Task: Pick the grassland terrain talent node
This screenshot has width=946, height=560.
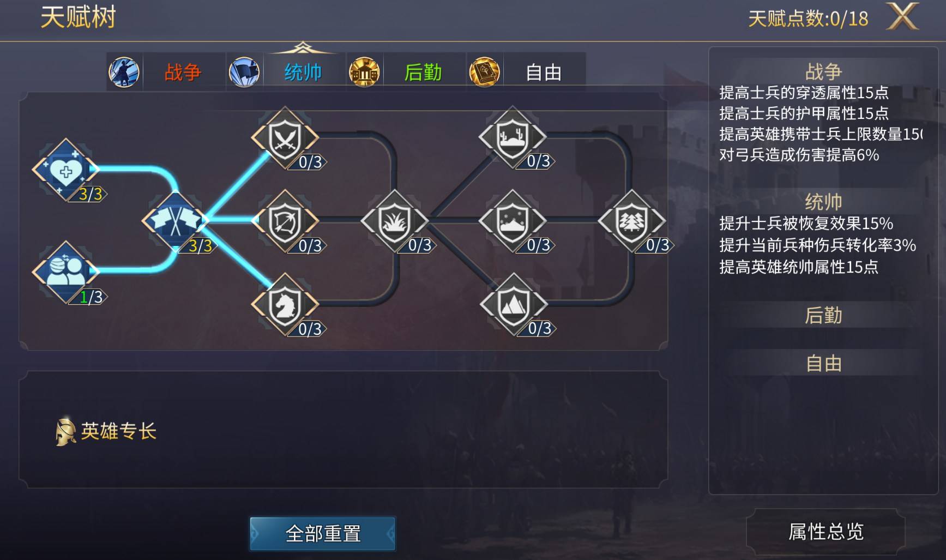Action: tap(395, 221)
